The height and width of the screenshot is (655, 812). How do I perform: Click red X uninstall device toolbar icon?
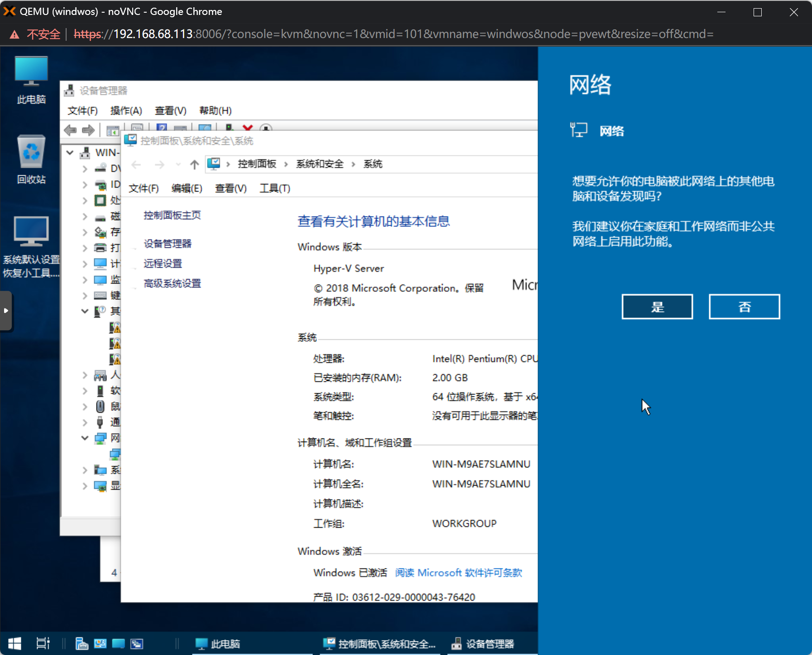coord(247,128)
